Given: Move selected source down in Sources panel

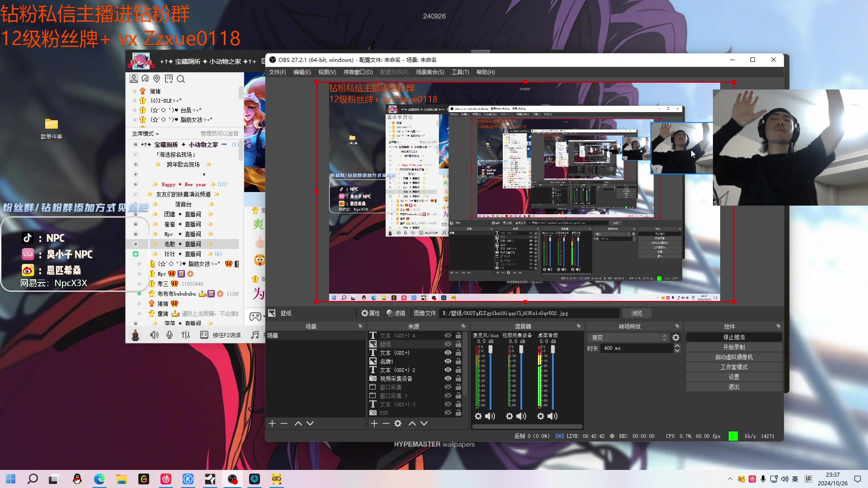Looking at the screenshot, I should 424,423.
